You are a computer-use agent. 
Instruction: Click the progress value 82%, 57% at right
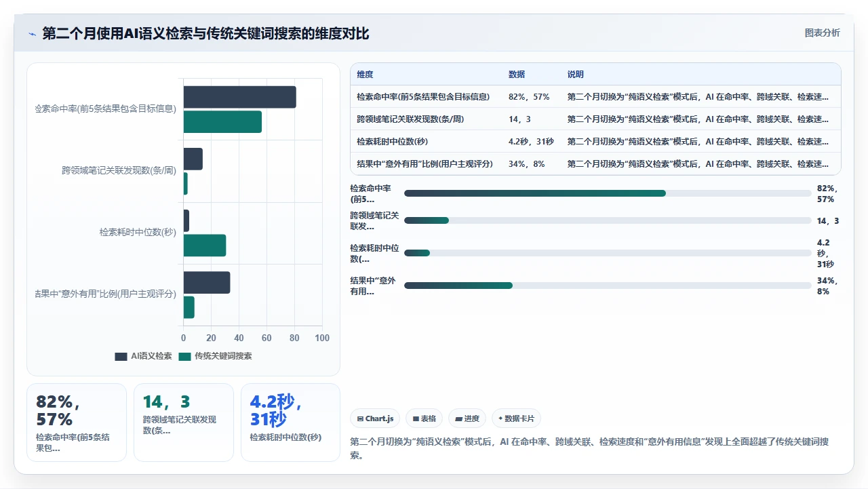[x=827, y=194]
